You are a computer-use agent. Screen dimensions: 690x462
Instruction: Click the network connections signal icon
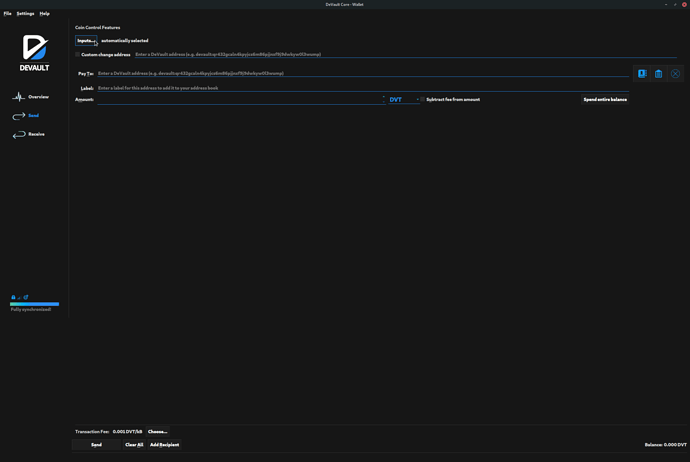point(19,298)
